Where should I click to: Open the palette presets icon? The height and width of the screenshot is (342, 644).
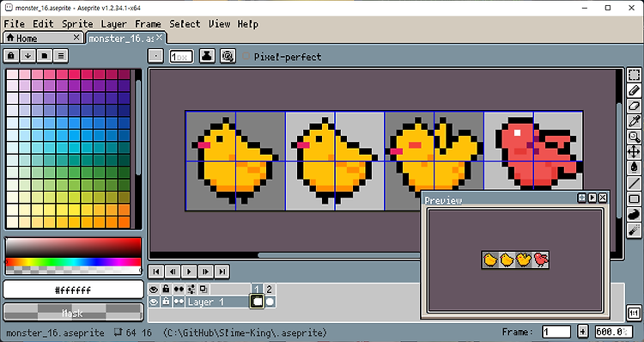click(x=45, y=56)
